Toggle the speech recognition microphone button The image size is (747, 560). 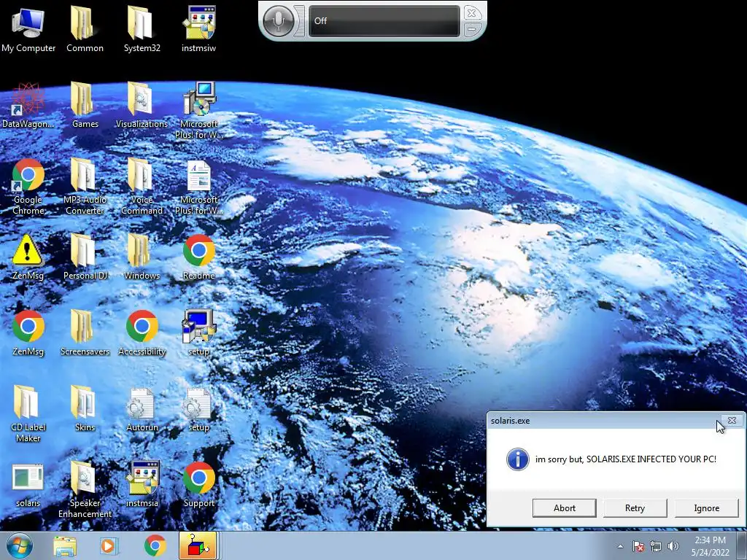click(278, 21)
